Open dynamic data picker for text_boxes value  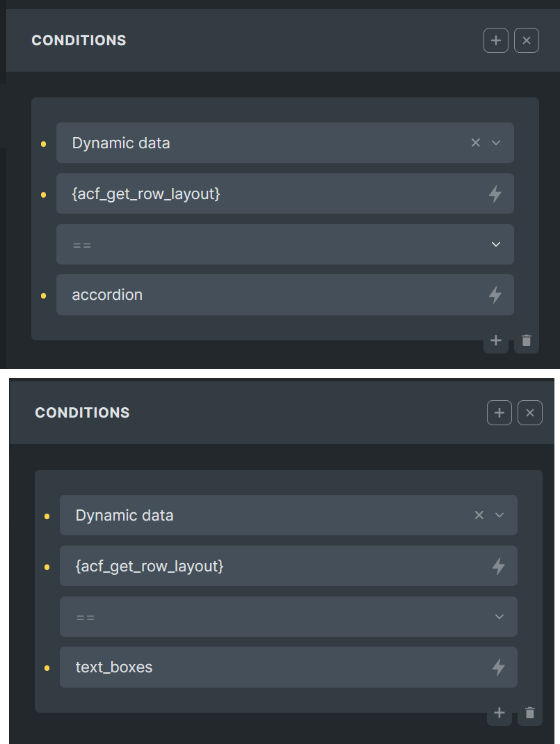pyautogui.click(x=498, y=667)
